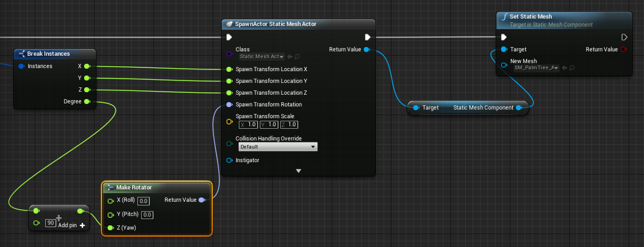
Task: Click Spawn Transform Rotation pin
Action: (229, 105)
